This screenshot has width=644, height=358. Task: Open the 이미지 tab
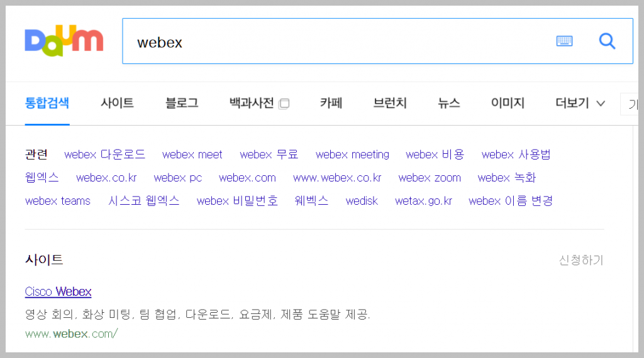tap(508, 102)
